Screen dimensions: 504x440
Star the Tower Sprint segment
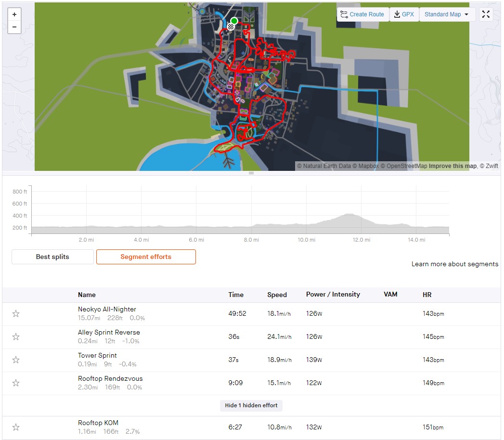click(x=16, y=360)
